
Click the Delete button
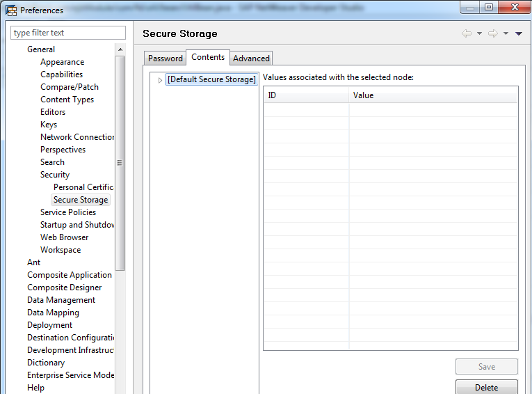[x=486, y=386]
